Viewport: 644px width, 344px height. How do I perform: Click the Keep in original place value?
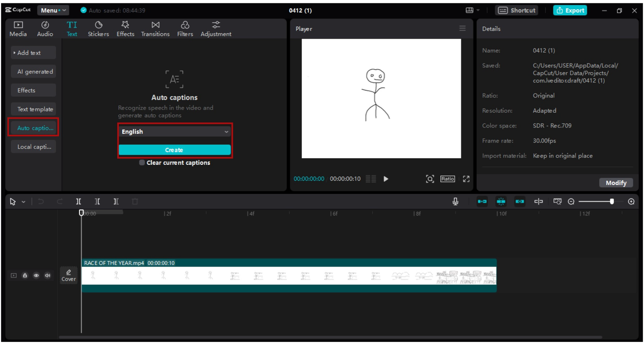coord(563,156)
